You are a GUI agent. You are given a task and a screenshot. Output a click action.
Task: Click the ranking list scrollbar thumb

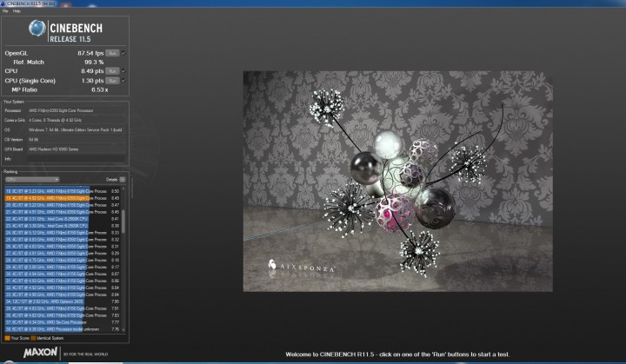click(x=123, y=222)
